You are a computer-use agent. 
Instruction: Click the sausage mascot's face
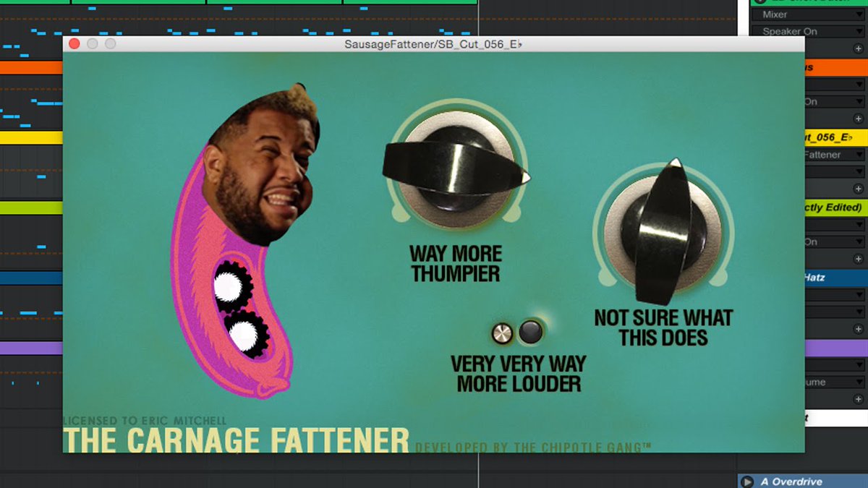coord(262,166)
